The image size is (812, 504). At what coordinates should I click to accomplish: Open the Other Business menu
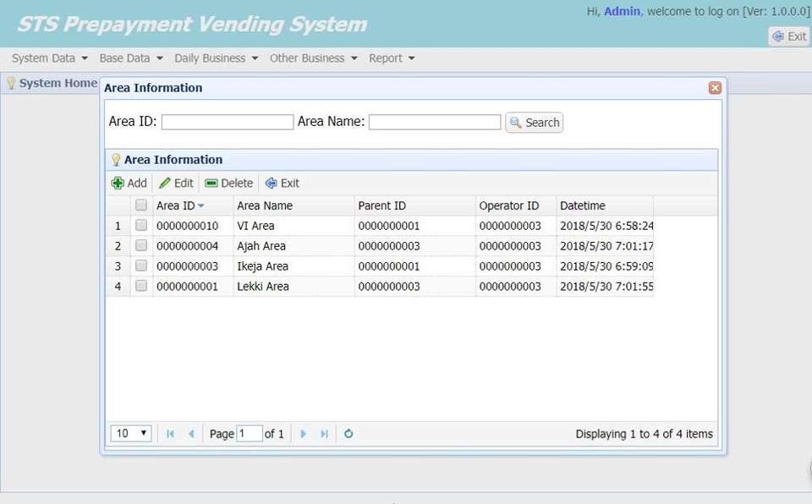(313, 58)
